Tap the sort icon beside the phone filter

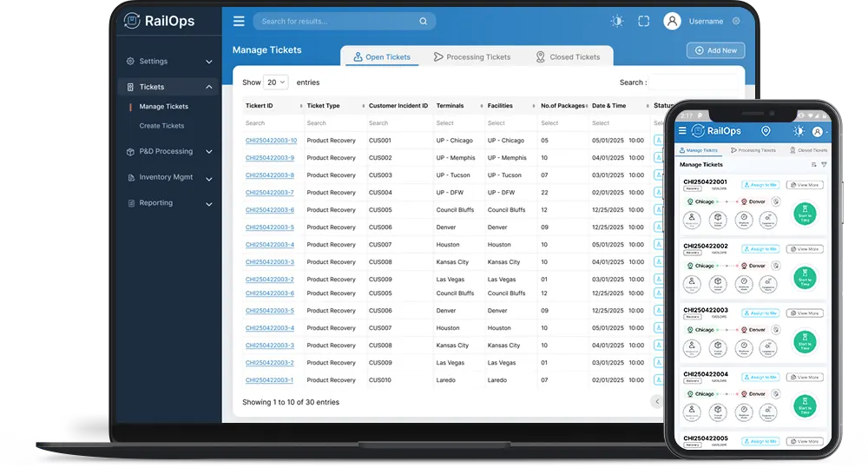tap(813, 164)
